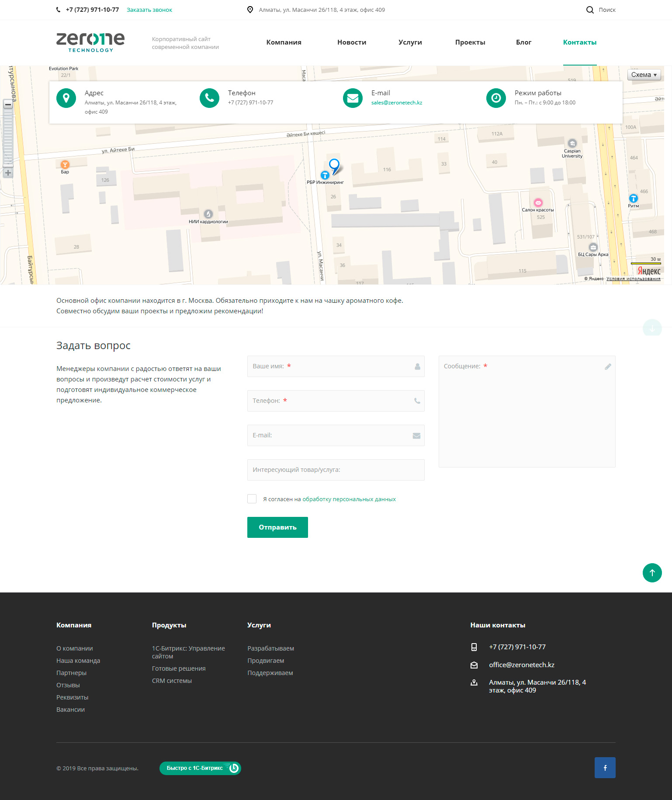Click the footer map location icon
The image size is (672, 800).
[x=474, y=683]
